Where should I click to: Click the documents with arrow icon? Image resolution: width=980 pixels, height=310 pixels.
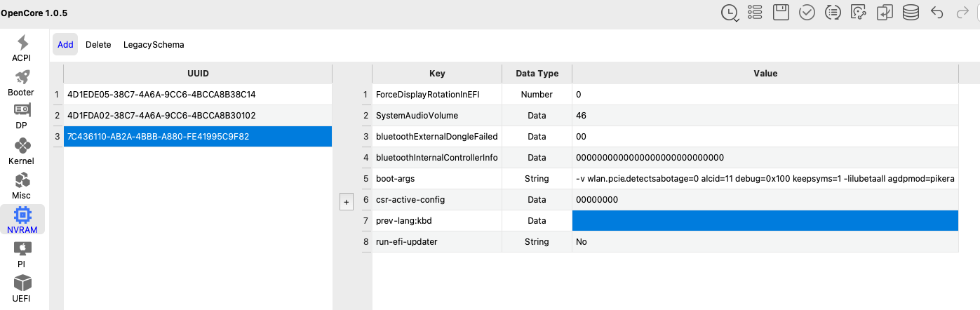885,12
